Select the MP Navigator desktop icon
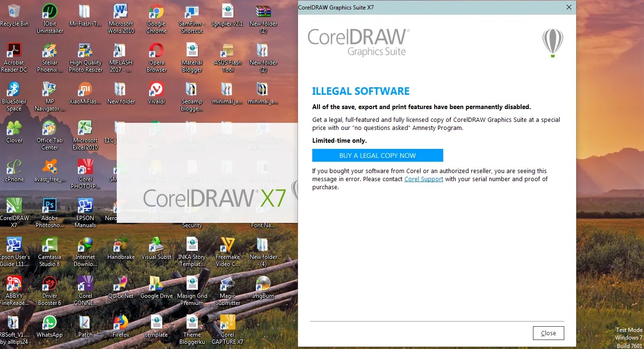The height and width of the screenshot is (349, 644). click(49, 96)
